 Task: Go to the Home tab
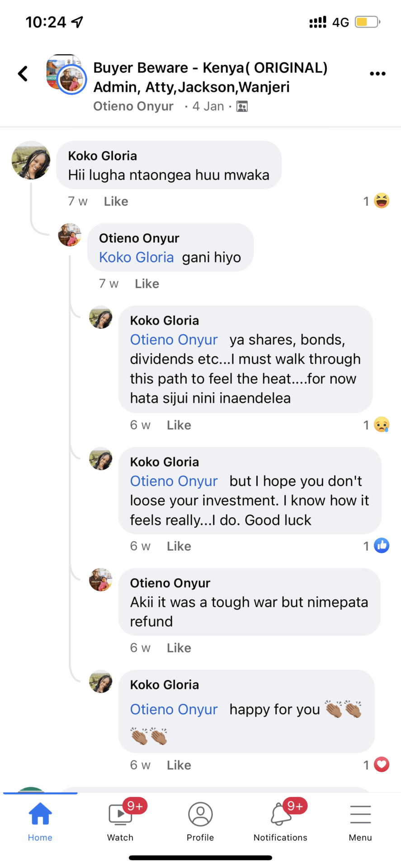[x=40, y=820]
